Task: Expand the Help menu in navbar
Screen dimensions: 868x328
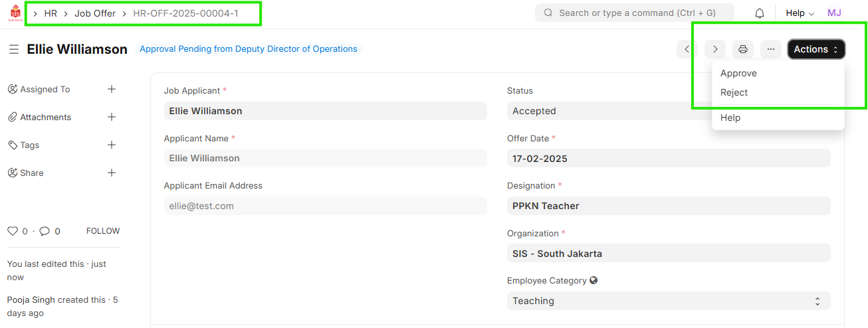Action: (x=800, y=13)
